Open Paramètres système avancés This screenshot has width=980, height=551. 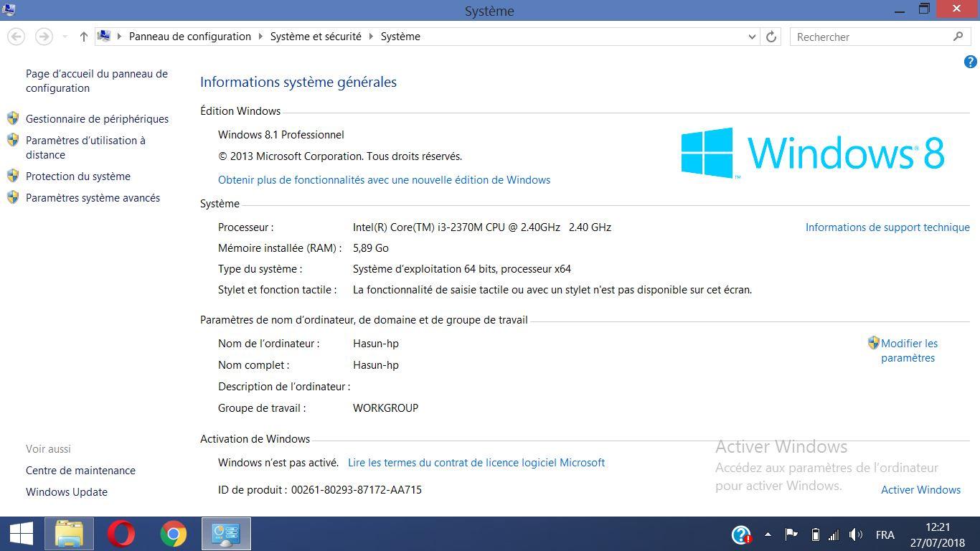click(x=93, y=197)
